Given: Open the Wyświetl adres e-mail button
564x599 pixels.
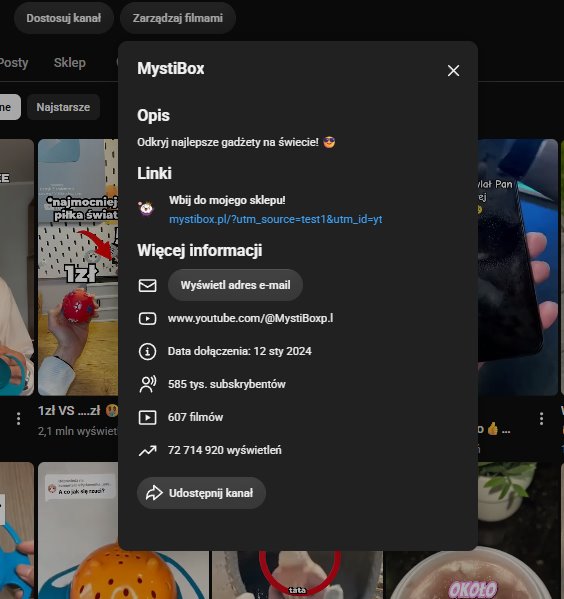Looking at the screenshot, I should point(235,285).
